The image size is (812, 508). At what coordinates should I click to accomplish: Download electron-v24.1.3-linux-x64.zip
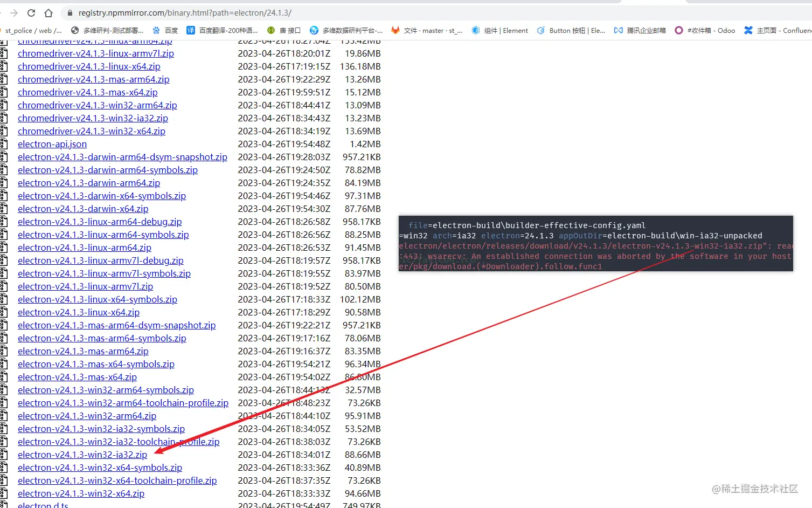point(79,312)
